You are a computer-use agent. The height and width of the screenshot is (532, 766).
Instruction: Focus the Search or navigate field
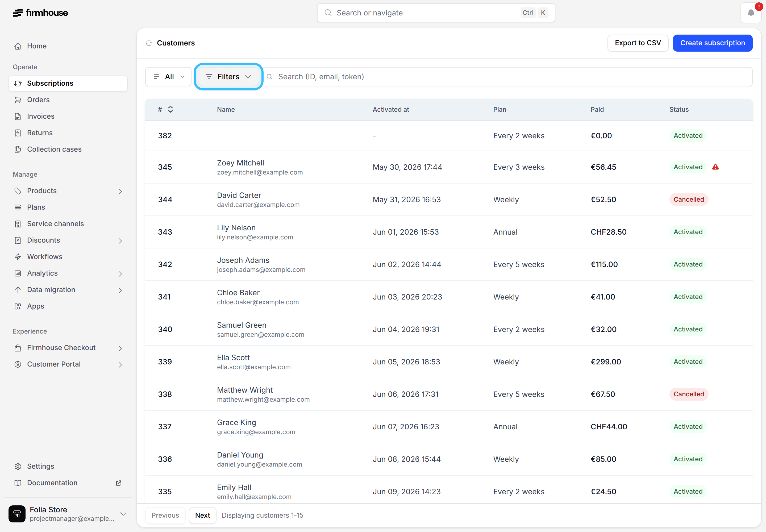tap(436, 13)
